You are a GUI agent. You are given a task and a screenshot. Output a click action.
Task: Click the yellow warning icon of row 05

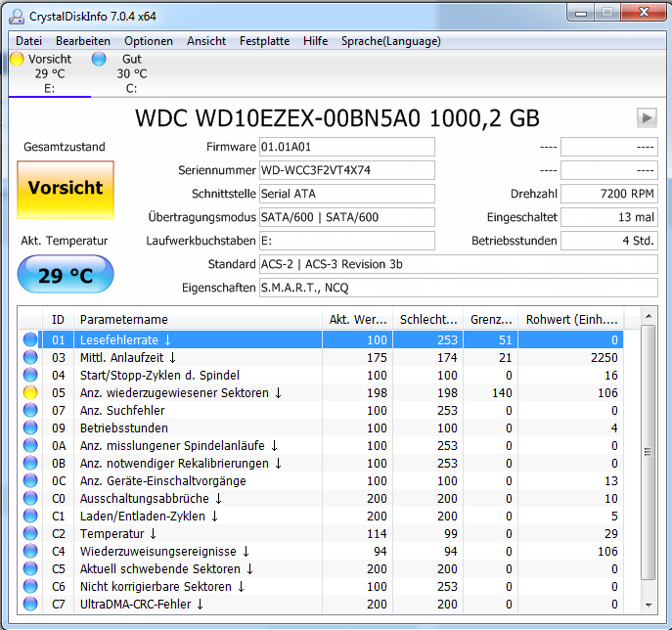pos(30,392)
